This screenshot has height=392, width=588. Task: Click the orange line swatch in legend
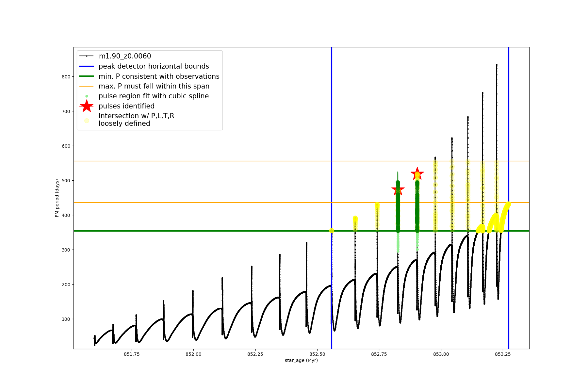(87, 86)
